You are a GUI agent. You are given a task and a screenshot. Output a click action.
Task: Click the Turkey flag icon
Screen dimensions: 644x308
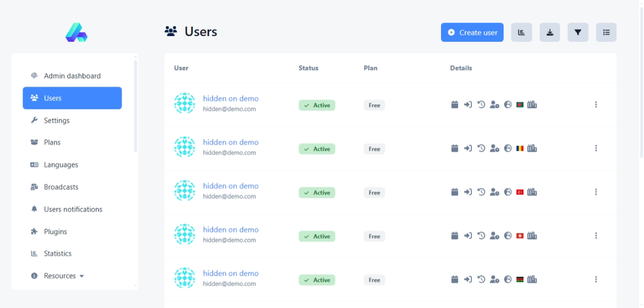520,192
